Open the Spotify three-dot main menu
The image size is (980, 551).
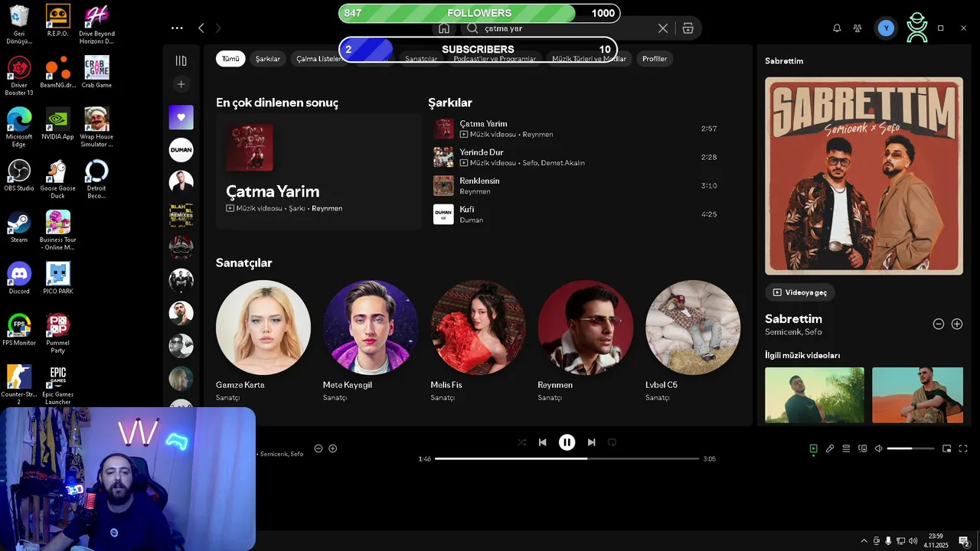tap(177, 28)
